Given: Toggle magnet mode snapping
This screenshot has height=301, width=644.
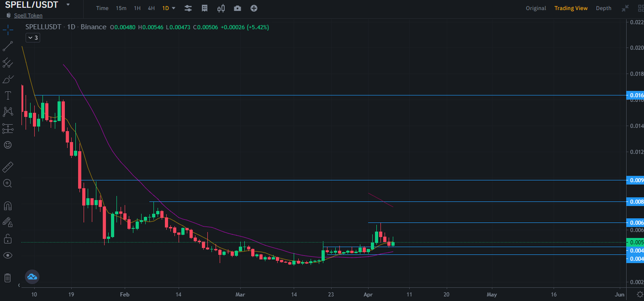Looking at the screenshot, I should point(8,205).
